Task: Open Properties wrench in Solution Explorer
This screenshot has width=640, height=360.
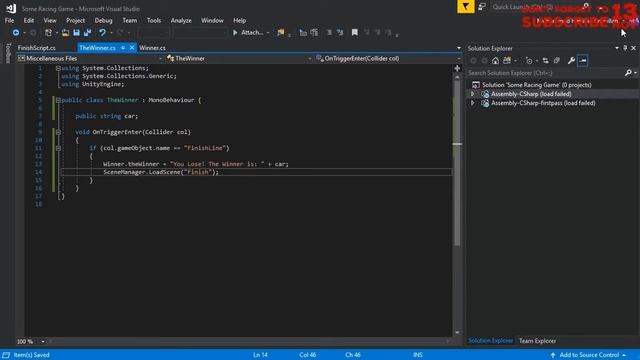Action: 571,61
